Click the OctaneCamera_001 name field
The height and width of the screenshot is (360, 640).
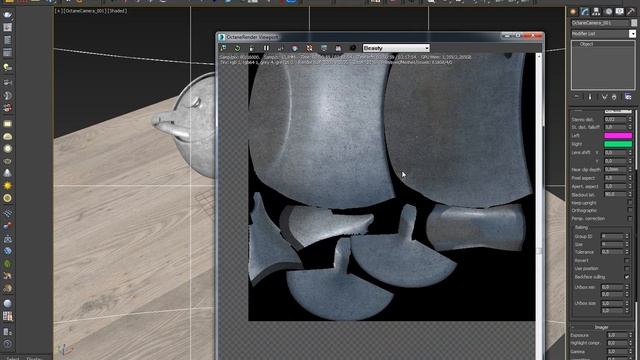pyautogui.click(x=600, y=23)
